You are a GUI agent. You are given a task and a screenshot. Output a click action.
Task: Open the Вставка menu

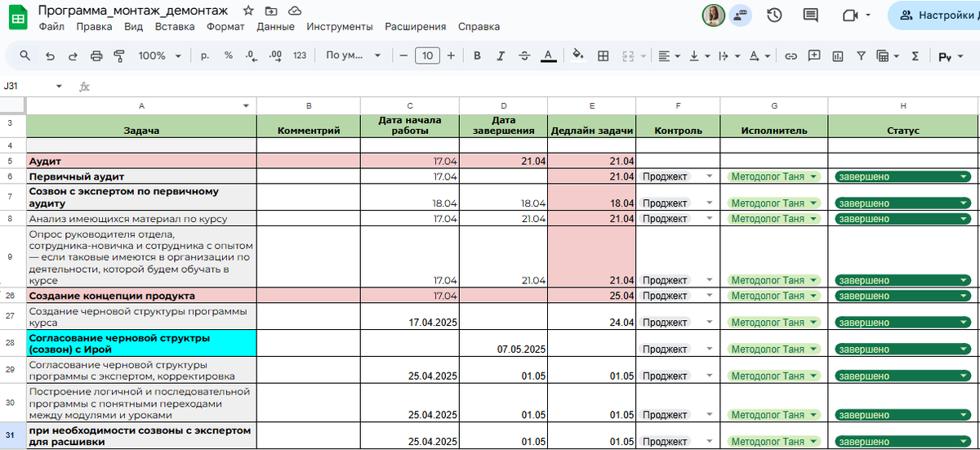[x=175, y=26]
